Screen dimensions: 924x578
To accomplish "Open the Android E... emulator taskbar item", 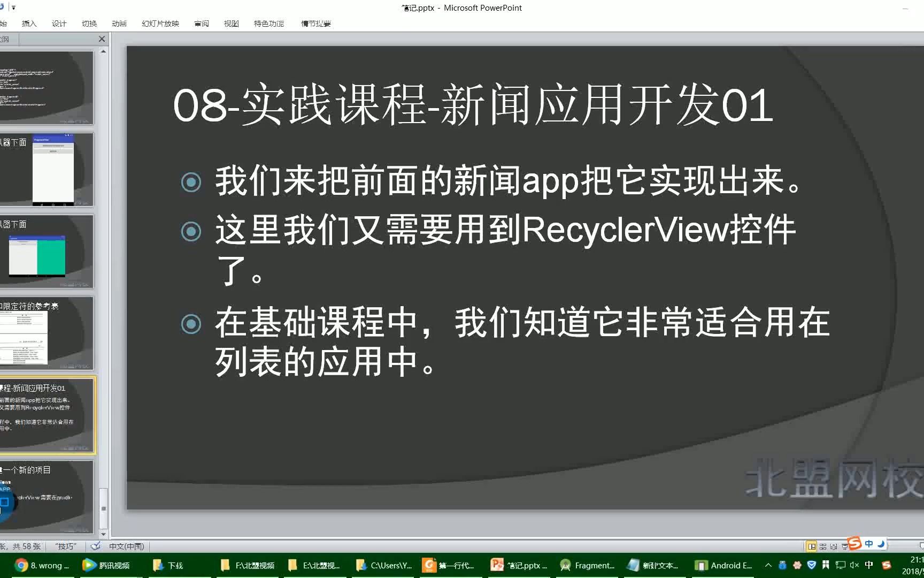I will tap(723, 565).
